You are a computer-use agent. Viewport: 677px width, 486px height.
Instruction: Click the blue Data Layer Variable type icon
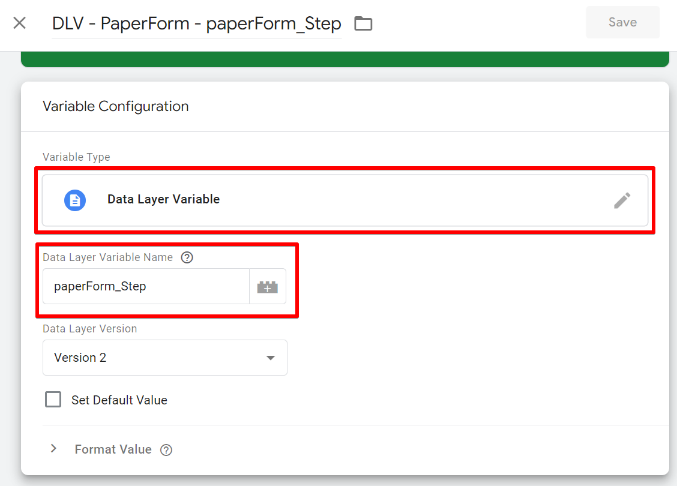pyautogui.click(x=75, y=200)
